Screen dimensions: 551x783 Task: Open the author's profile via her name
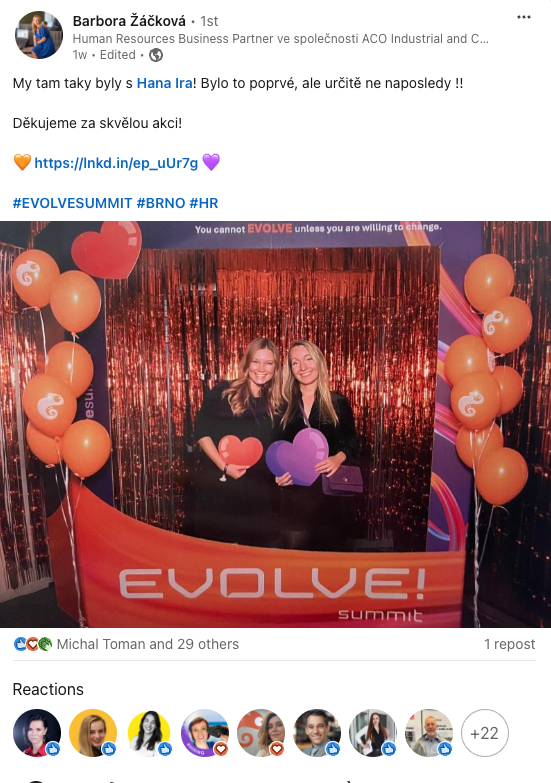point(129,21)
